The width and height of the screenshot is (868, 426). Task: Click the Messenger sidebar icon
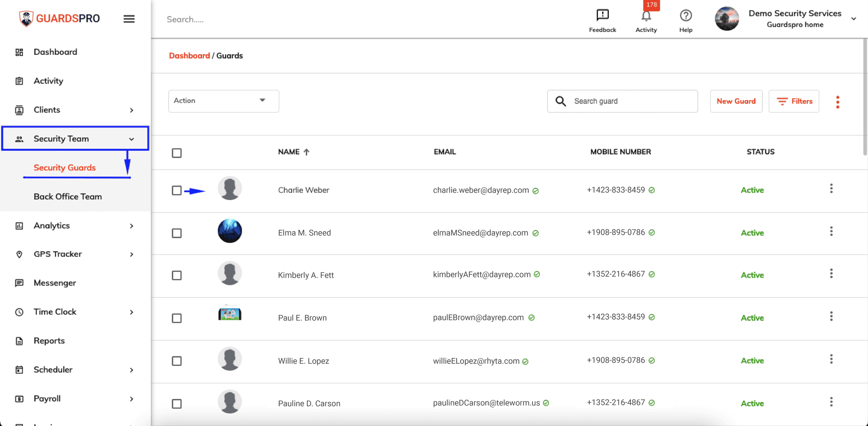tap(19, 283)
